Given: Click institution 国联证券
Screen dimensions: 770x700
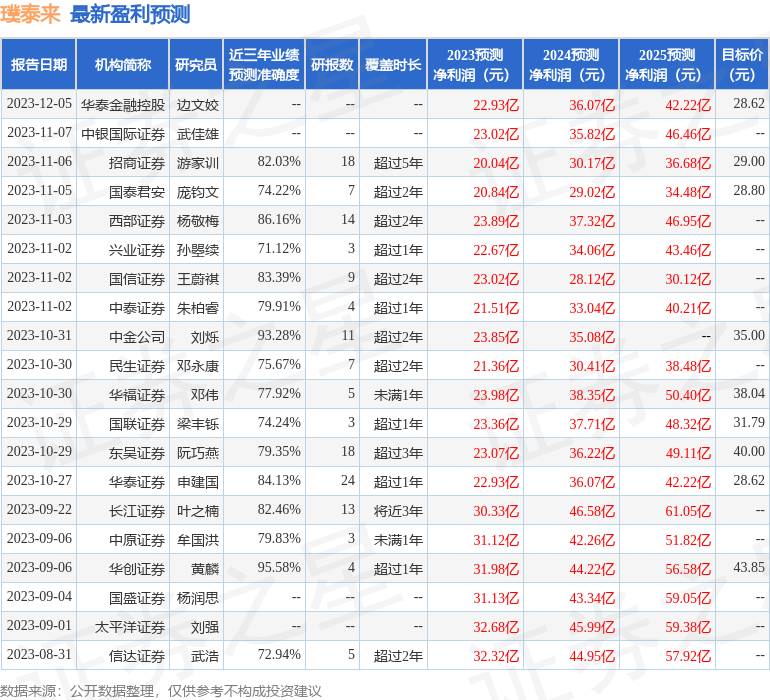Looking at the screenshot, I should 137,423.
